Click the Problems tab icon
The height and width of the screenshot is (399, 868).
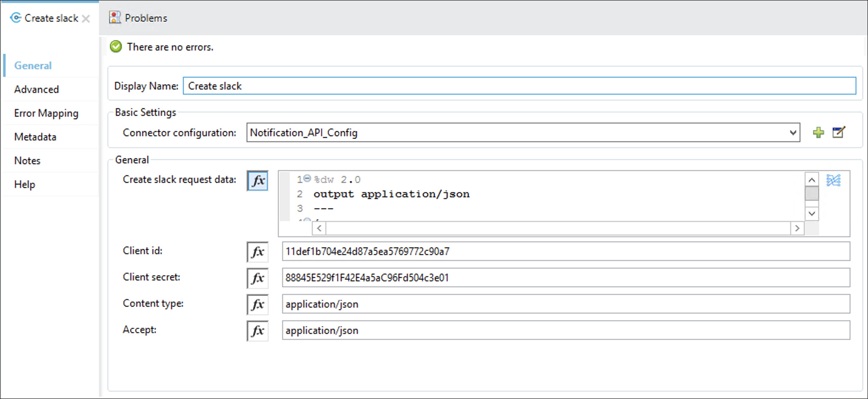[115, 17]
